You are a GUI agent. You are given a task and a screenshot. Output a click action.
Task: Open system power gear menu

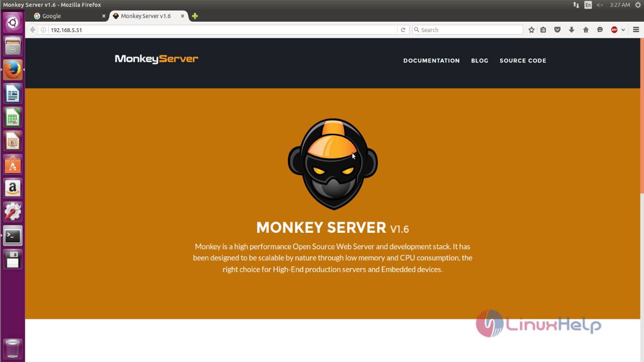pos(637,5)
